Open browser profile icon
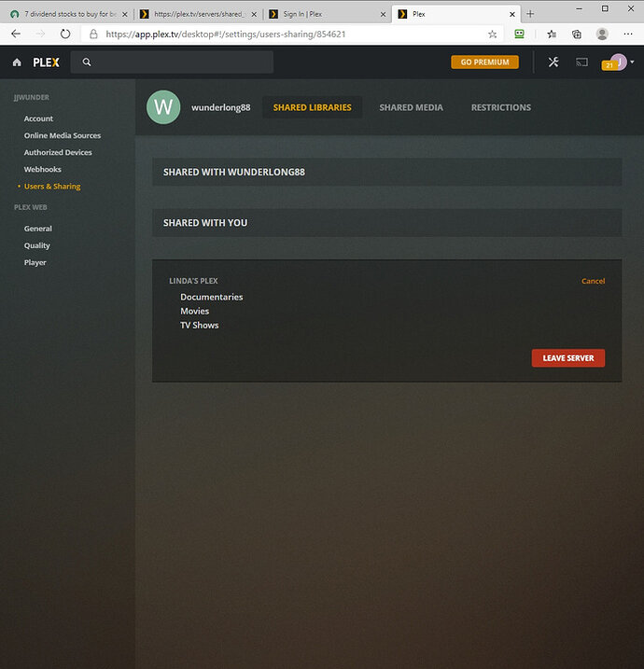 click(602, 35)
